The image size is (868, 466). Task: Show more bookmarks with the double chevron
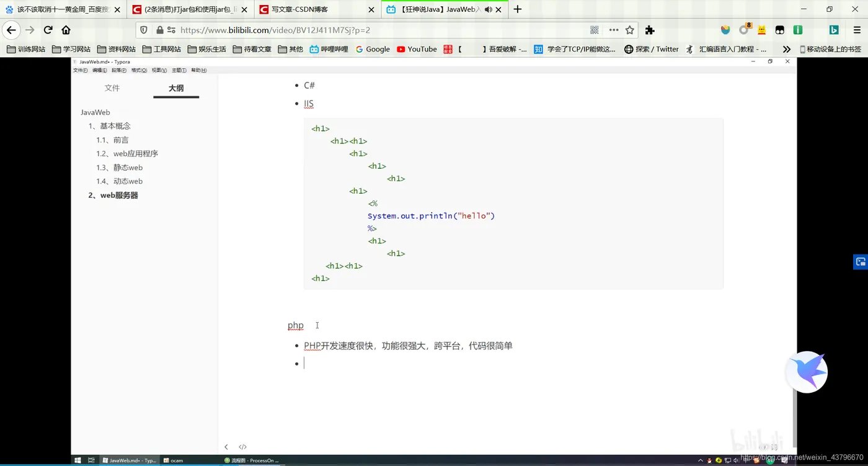click(787, 49)
